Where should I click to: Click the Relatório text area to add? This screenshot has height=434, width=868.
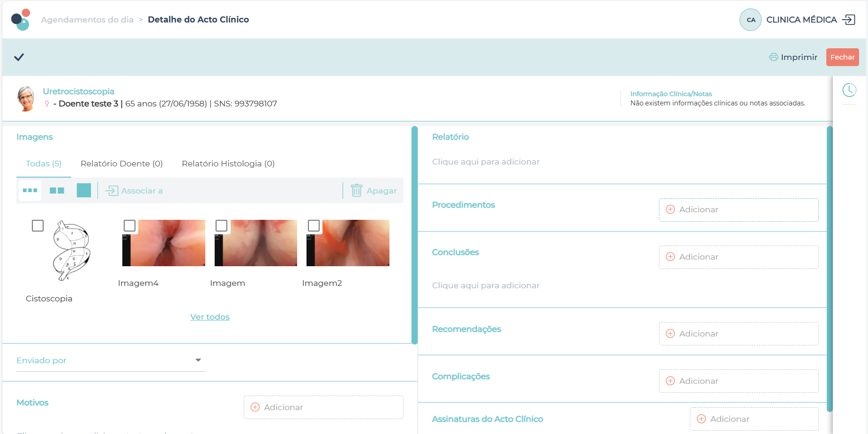pyautogui.click(x=486, y=162)
